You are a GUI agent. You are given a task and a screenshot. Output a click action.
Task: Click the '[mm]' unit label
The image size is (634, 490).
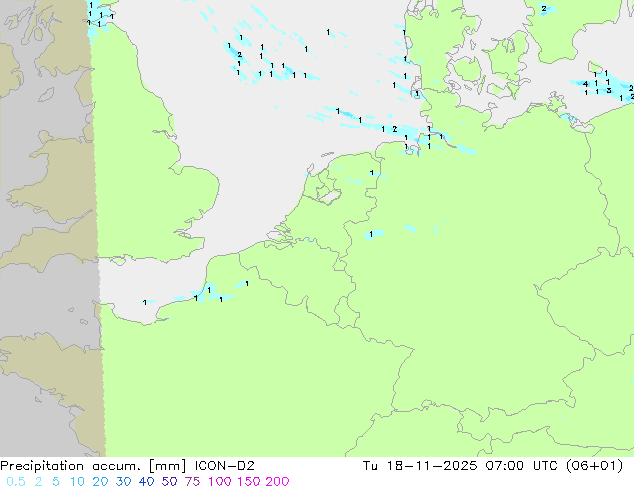[x=168, y=466]
